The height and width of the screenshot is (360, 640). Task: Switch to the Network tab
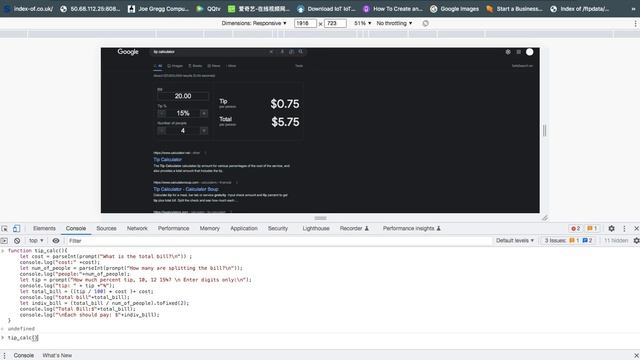pos(137,229)
